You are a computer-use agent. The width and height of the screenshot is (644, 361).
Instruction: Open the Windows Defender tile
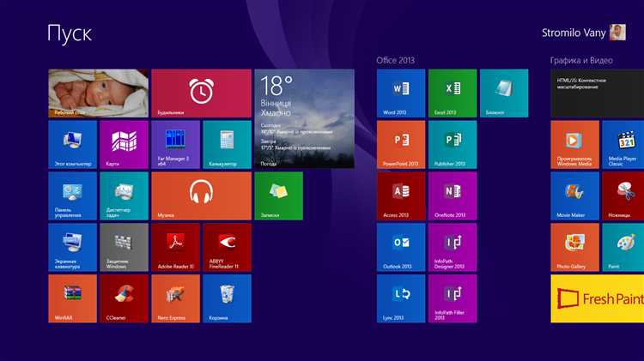[124, 247]
